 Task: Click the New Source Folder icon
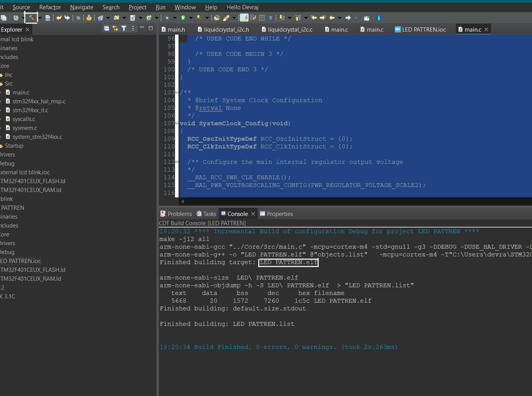116,18
